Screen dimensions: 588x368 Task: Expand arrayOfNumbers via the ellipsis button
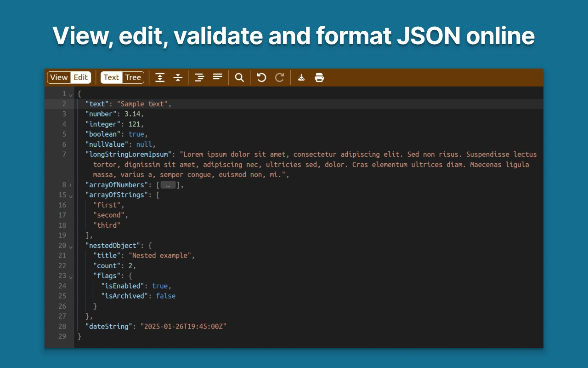point(168,184)
